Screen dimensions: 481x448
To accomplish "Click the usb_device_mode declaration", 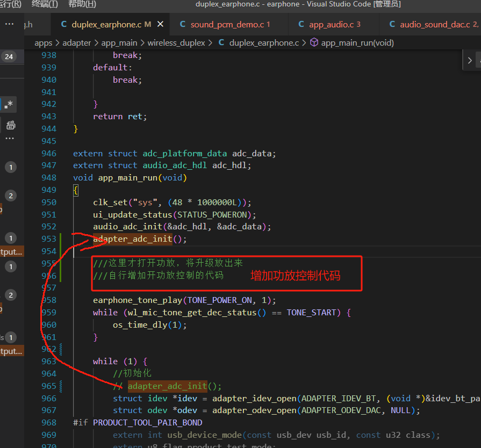I will tap(205, 435).
